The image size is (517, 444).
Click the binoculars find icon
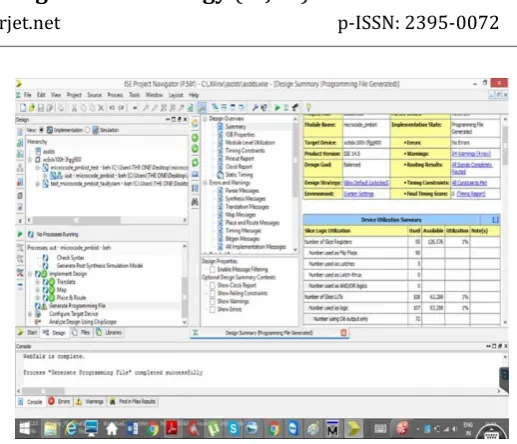pyautogui.click(x=195, y=201)
